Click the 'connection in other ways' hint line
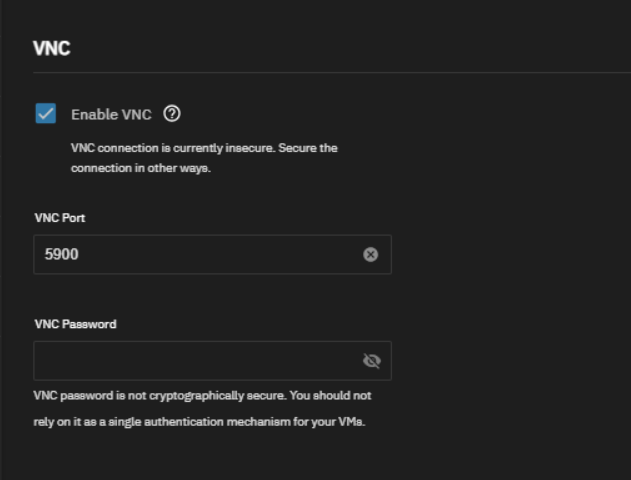This screenshot has width=631, height=480. pyautogui.click(x=141, y=168)
